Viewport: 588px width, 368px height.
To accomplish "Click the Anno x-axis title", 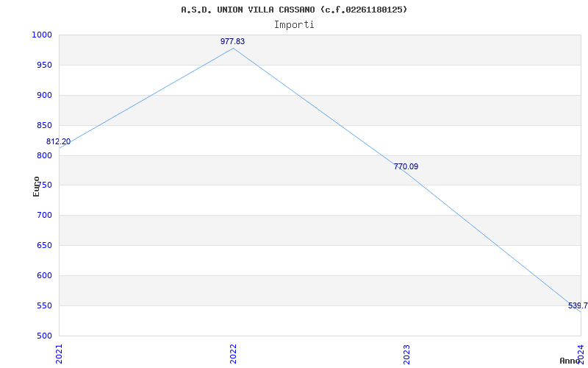I will pos(570,361).
